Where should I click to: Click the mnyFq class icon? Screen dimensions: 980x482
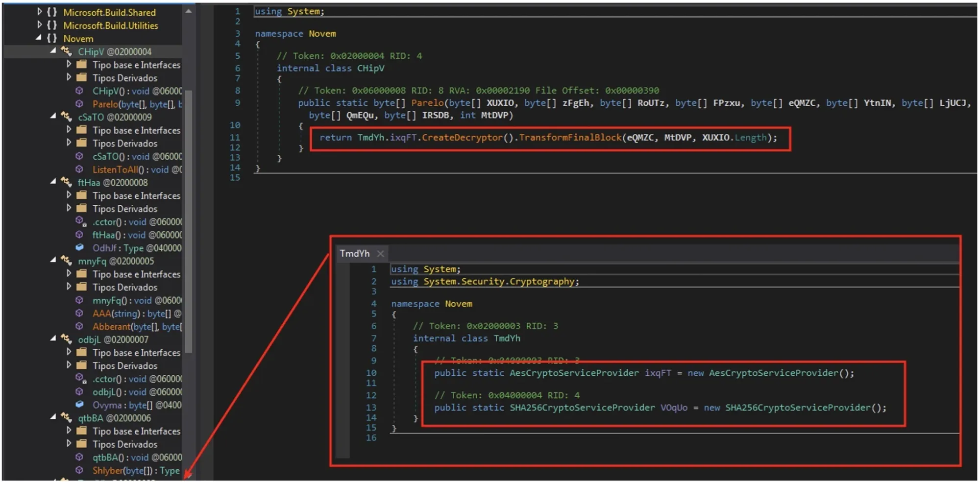(66, 261)
